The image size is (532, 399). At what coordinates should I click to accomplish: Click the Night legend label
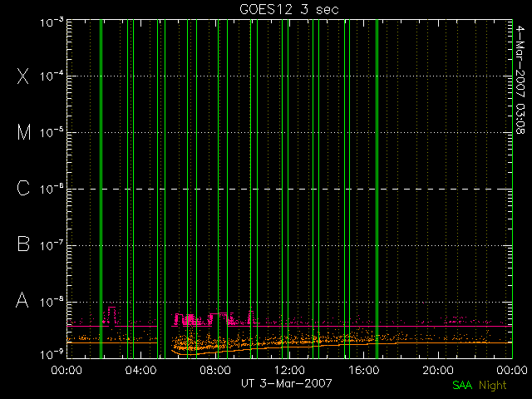tap(493, 386)
